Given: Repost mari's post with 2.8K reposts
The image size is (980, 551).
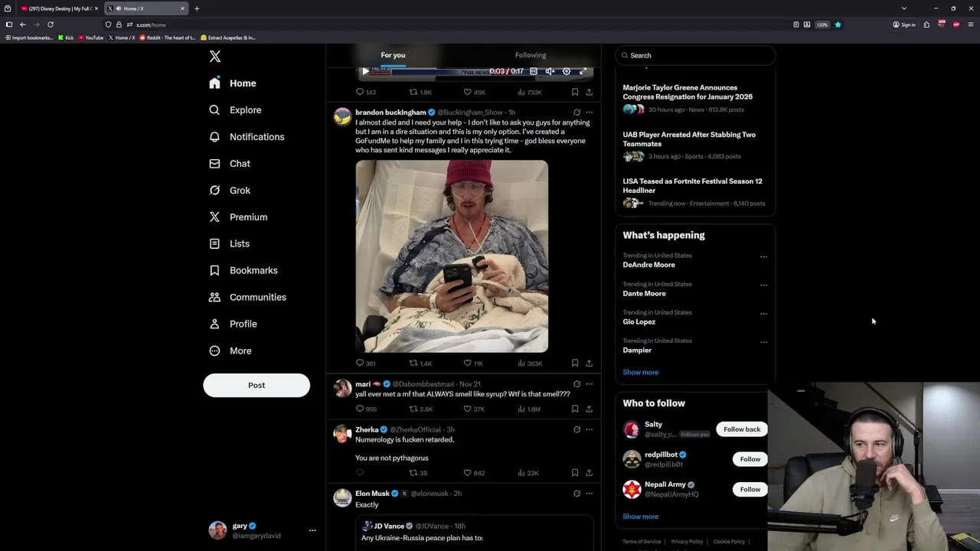Looking at the screenshot, I should click(x=420, y=409).
